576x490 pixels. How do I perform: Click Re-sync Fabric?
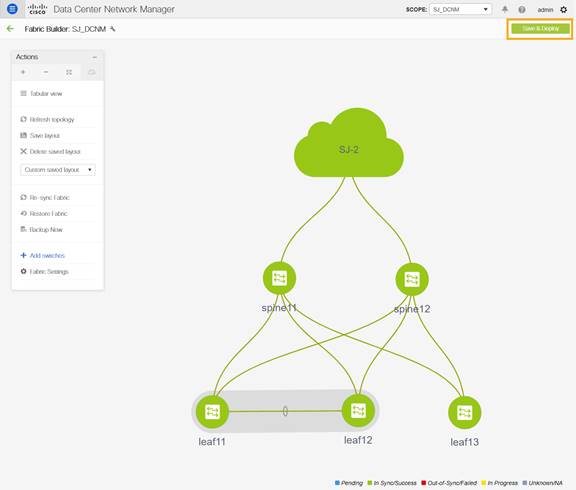click(x=44, y=198)
